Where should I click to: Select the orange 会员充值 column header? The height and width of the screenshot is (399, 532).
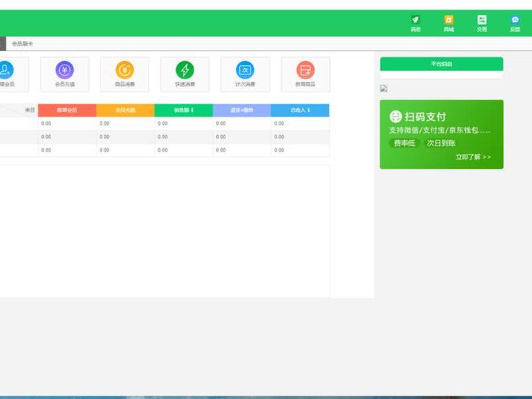click(126, 110)
